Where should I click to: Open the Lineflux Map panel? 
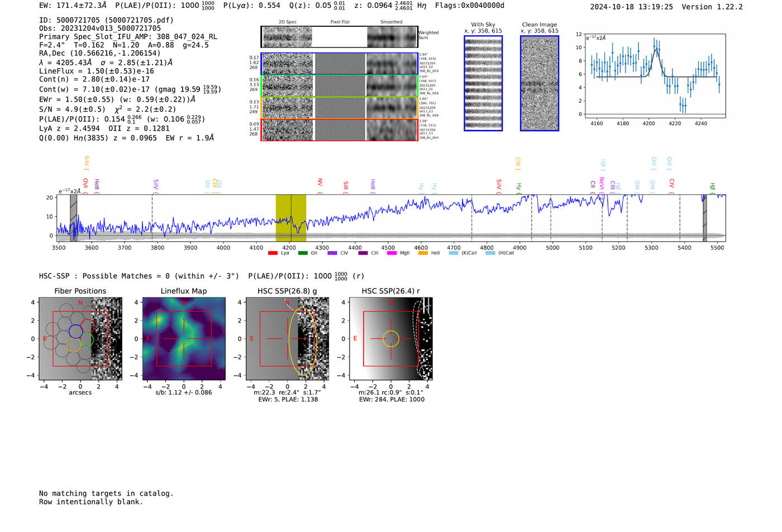(184, 339)
